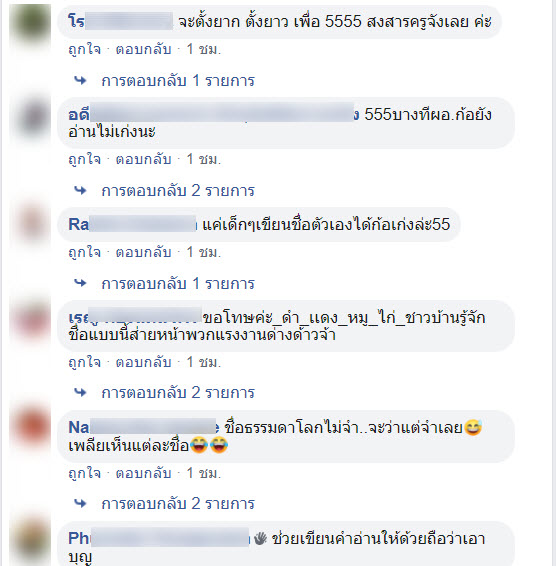This screenshot has height=566, width=556.
Task: Click 1 ชม. timestamp on second comment
Action: coord(203,159)
